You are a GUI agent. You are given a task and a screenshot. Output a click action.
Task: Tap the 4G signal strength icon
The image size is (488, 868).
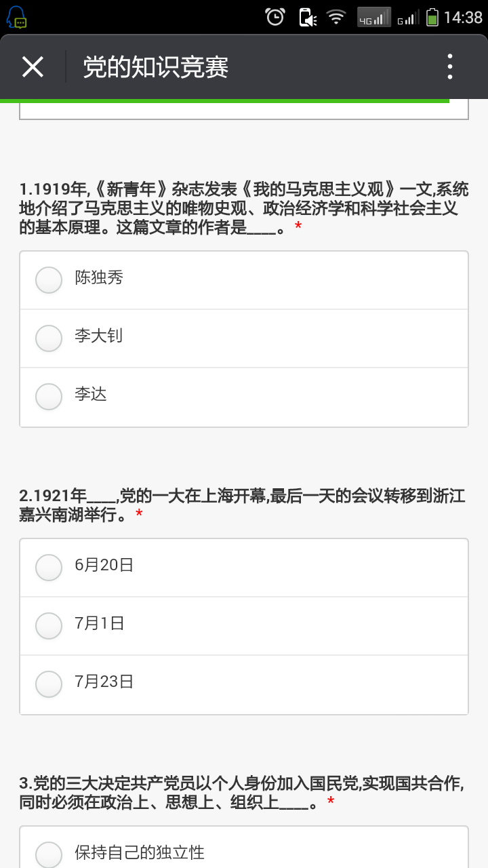coord(373,17)
